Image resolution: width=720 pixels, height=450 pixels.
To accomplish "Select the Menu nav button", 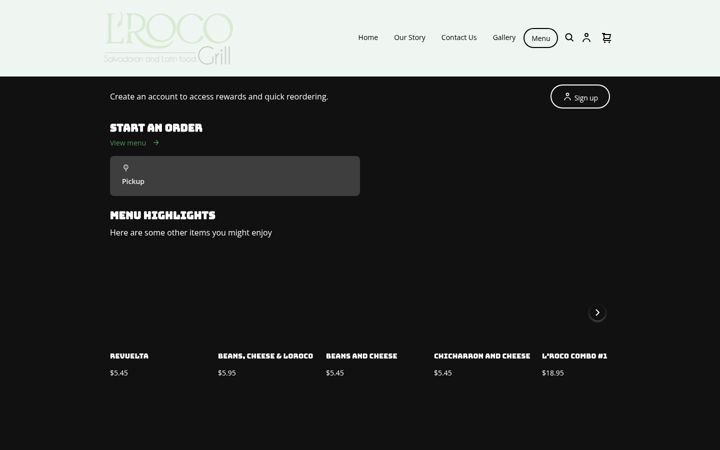I will point(540,38).
